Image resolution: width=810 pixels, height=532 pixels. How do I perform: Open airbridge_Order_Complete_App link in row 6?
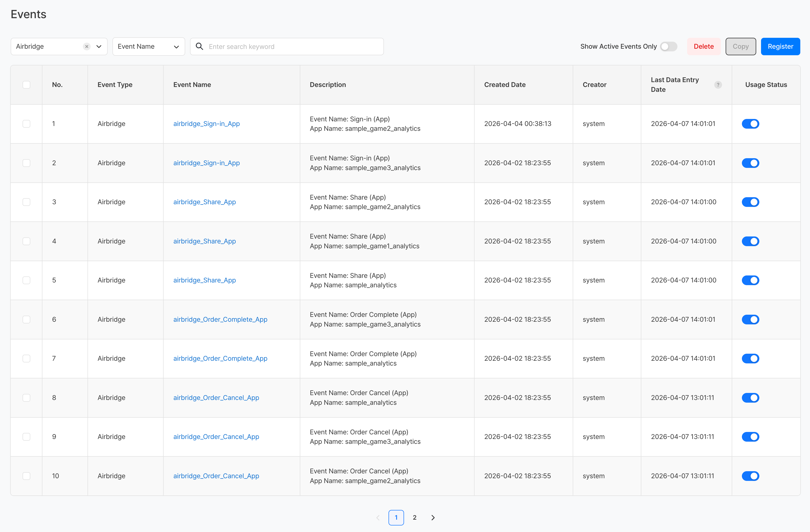coord(220,319)
